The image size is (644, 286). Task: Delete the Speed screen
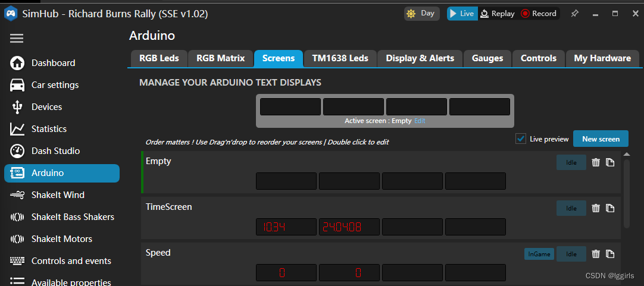pyautogui.click(x=596, y=254)
